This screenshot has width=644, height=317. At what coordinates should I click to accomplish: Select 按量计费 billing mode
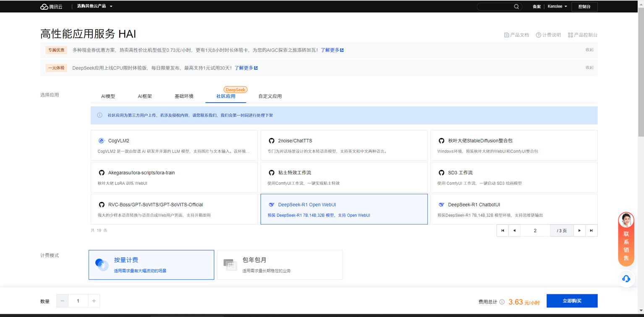coord(151,265)
